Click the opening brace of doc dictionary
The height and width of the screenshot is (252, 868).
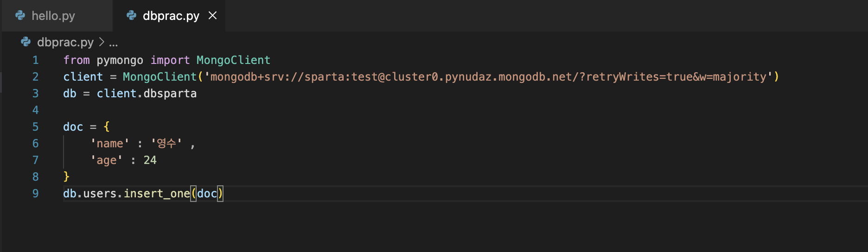coord(107,127)
